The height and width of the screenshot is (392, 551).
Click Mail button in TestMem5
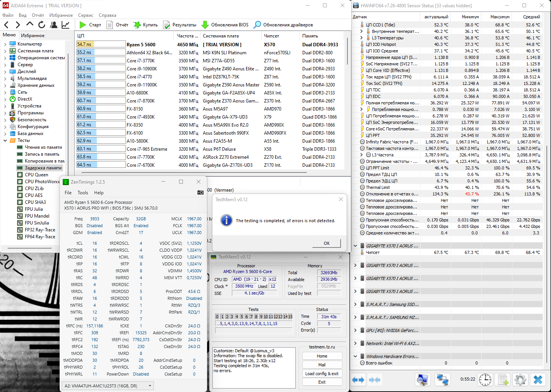322,365
